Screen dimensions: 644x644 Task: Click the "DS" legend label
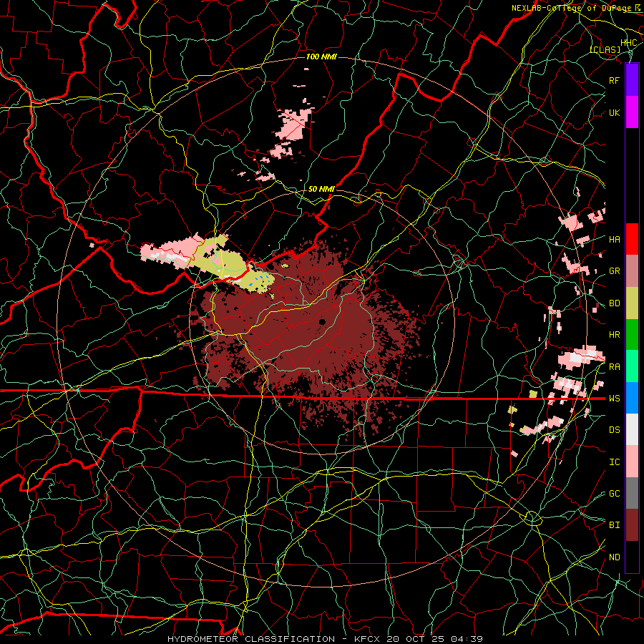614,430
